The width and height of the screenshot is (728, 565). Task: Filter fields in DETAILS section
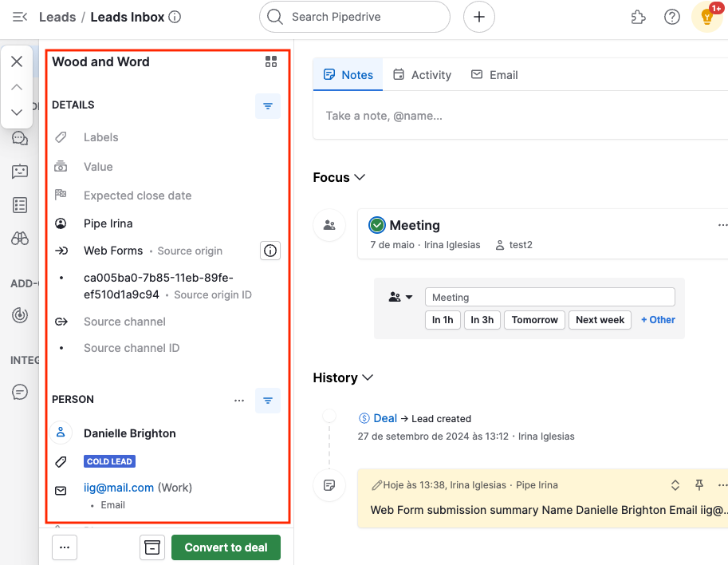268,106
